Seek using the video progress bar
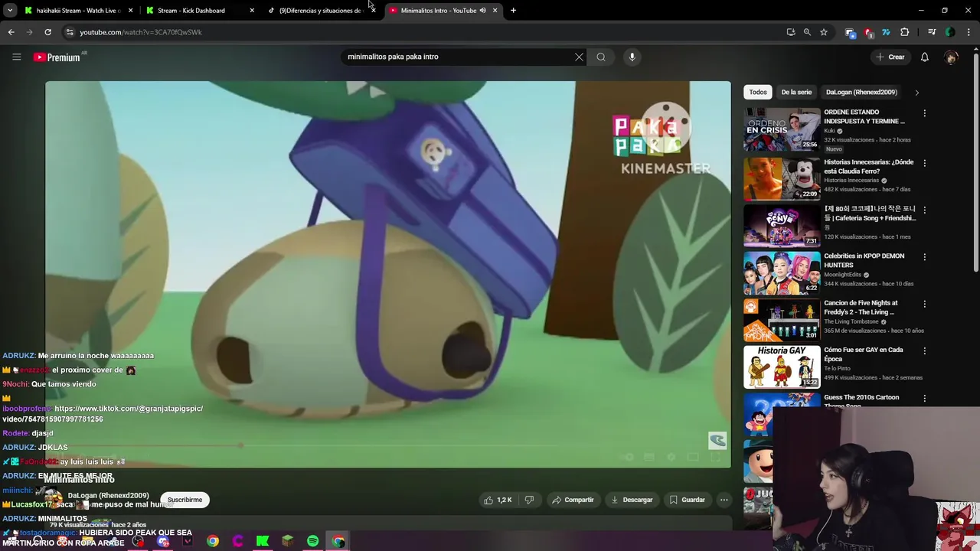The image size is (980, 551). (x=387, y=445)
